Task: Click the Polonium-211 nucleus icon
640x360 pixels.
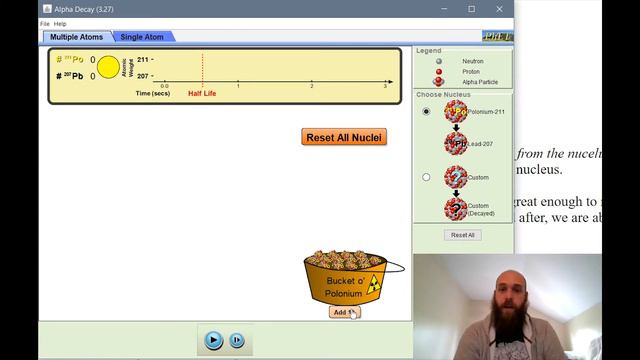Action: coord(456,111)
